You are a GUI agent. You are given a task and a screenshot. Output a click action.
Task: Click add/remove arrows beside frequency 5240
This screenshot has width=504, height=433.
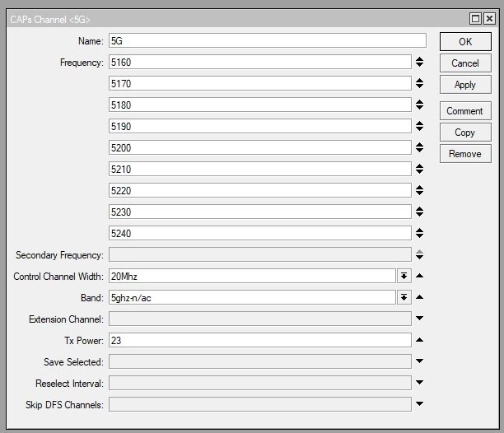pos(419,233)
